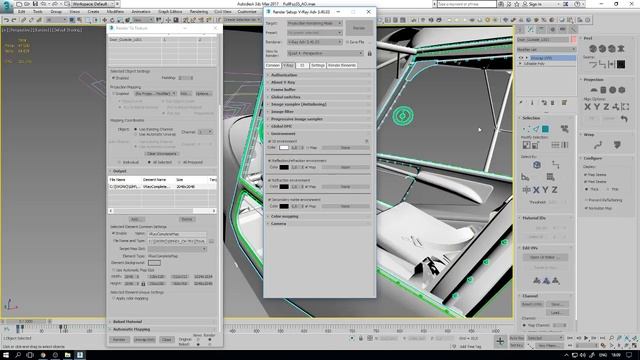Click Align to X in Projection
Image resolution: width=640 pixels, height=360 pixels.
click(588, 107)
